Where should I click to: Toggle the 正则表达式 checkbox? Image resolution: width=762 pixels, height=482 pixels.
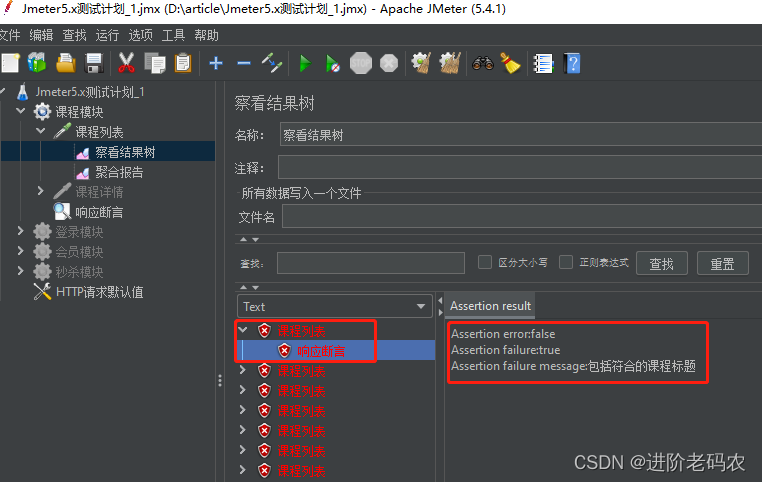coord(566,262)
